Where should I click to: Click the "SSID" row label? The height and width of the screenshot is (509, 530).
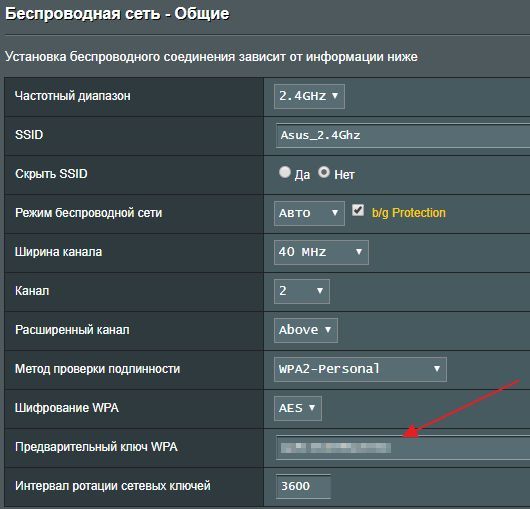[29, 135]
